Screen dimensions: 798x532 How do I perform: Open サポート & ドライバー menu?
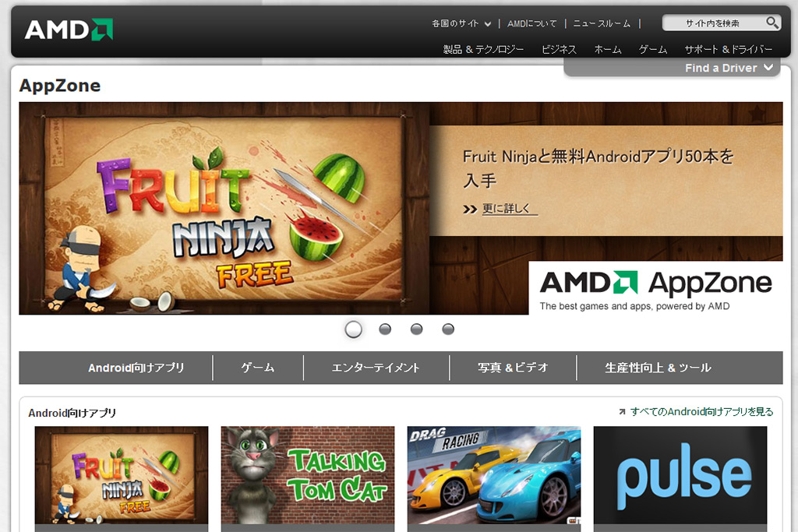tap(729, 49)
